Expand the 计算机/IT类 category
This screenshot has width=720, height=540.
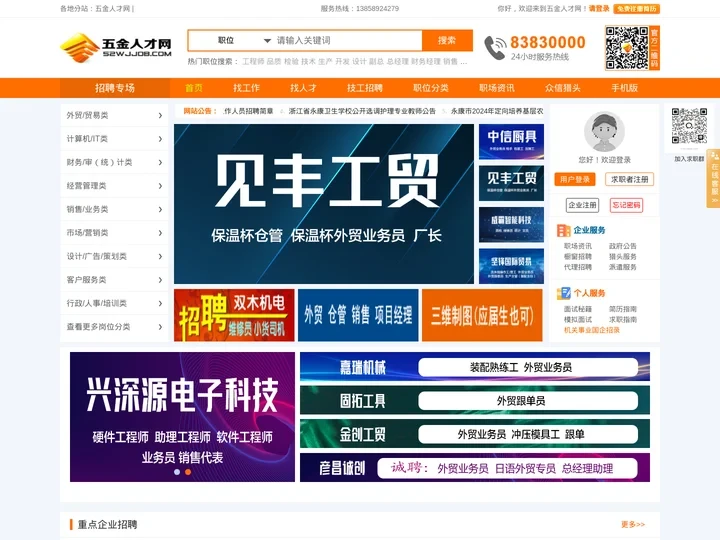click(114, 139)
